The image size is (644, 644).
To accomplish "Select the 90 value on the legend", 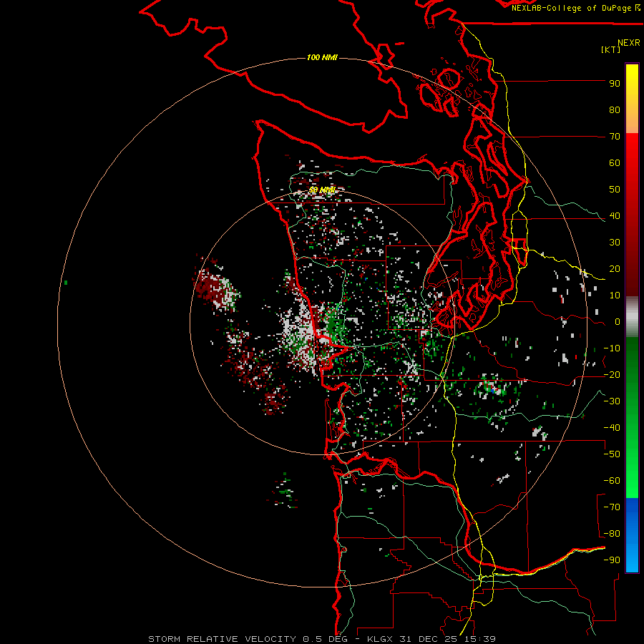I will (x=615, y=84).
